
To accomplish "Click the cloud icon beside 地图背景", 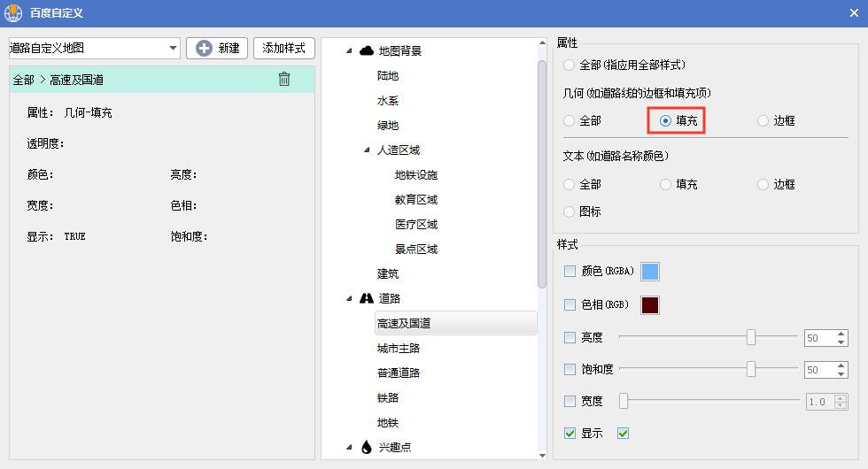I will 367,51.
